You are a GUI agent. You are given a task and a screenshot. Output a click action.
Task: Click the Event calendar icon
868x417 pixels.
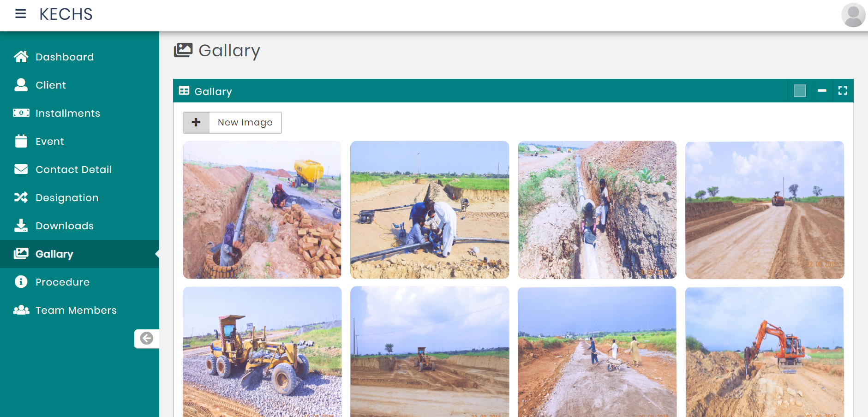(x=21, y=141)
